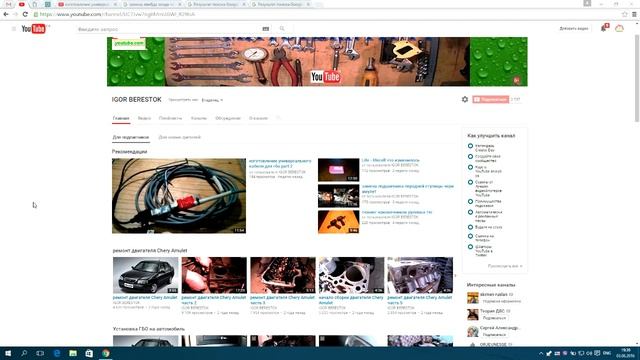The height and width of the screenshot is (360, 640).
Task: Click browser address bar URL
Action: 118,14
